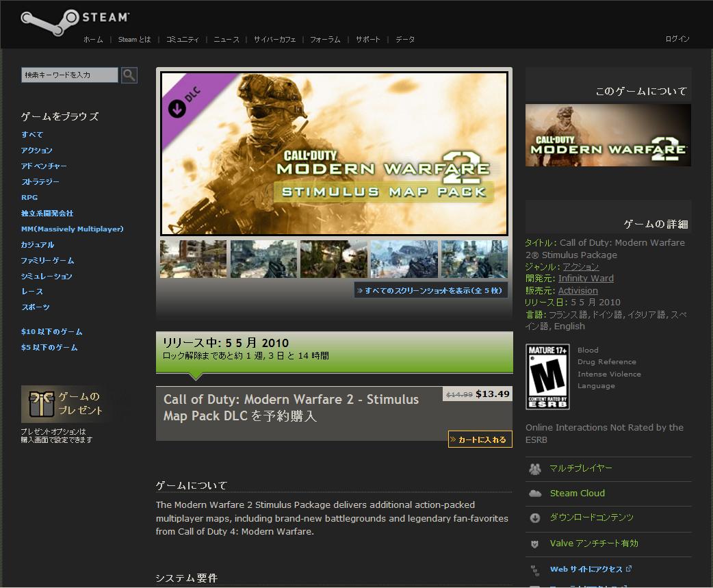The height and width of the screenshot is (588, 713).
Task: Click the アクション genre link in details
Action: click(x=581, y=267)
